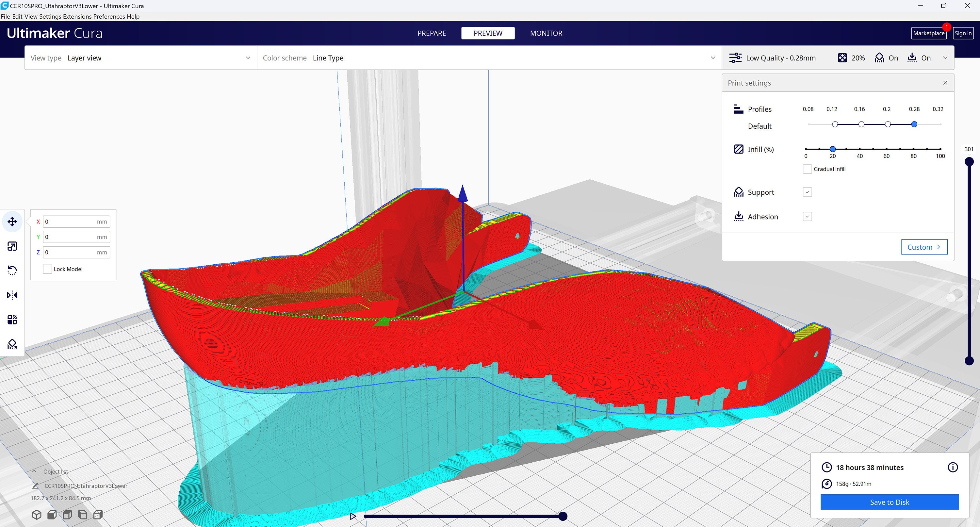This screenshot has width=980, height=527.
Task: Open the Marketplace
Action: (929, 33)
